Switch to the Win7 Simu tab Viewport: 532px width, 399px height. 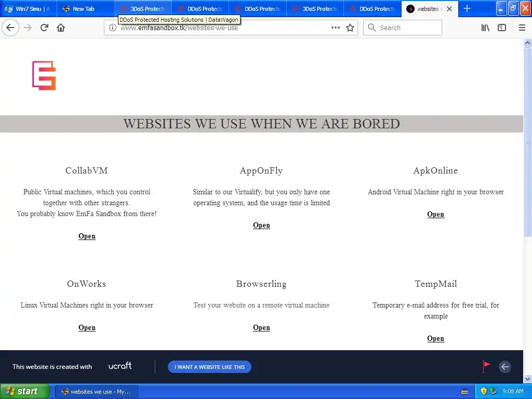[x=28, y=9]
